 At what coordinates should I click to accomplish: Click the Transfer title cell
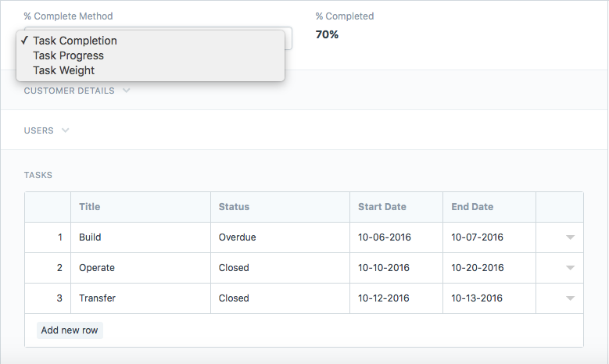coord(140,298)
